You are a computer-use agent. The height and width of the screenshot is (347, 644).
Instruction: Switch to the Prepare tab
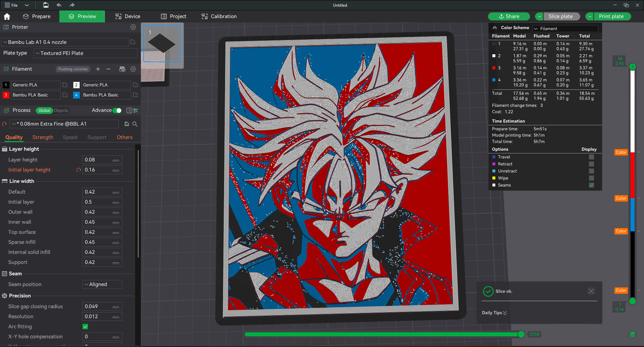click(x=37, y=16)
